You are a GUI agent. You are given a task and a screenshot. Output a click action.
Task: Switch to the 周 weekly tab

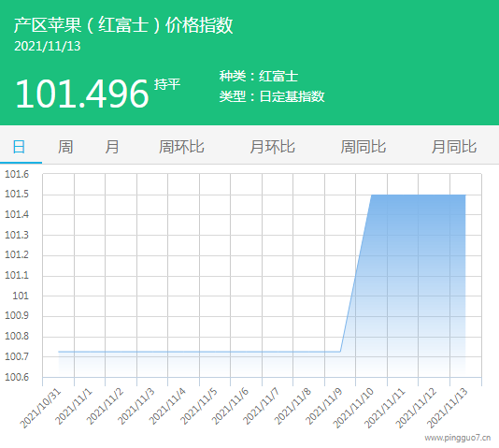click(65, 147)
